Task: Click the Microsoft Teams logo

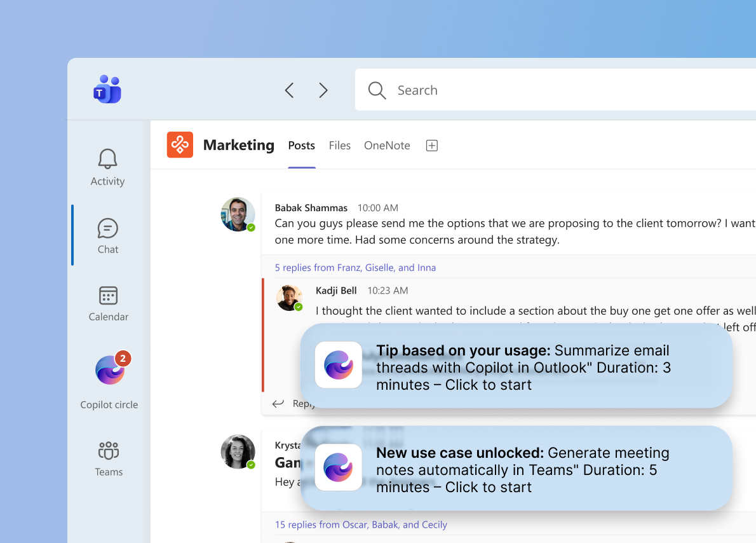Action: click(107, 89)
